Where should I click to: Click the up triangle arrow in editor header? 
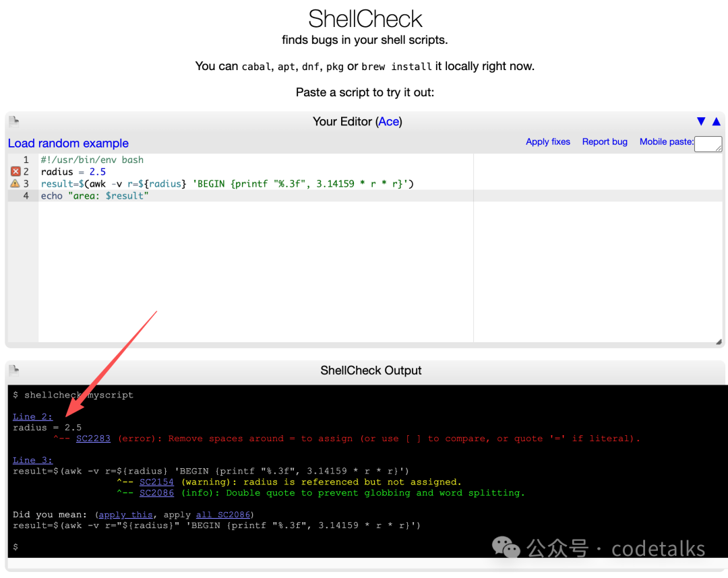(717, 121)
